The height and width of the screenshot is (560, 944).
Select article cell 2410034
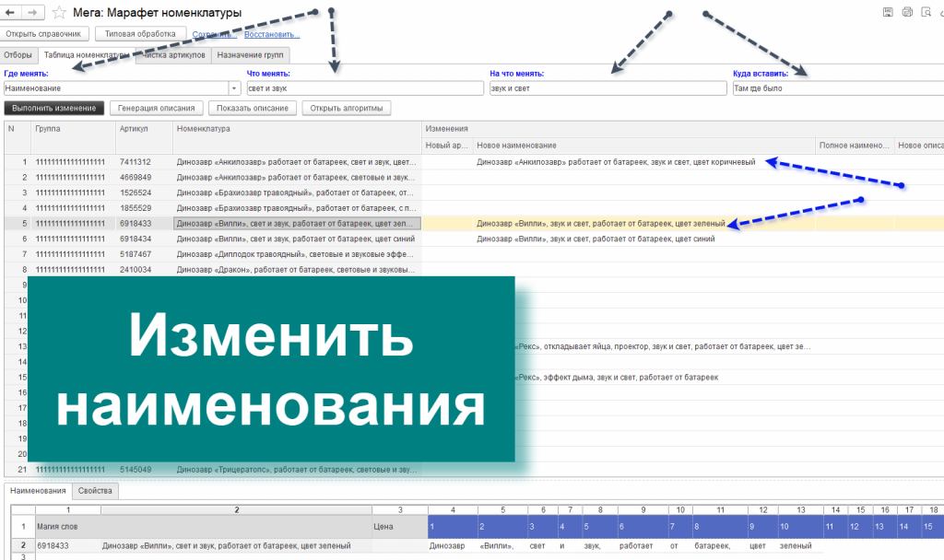click(x=144, y=270)
